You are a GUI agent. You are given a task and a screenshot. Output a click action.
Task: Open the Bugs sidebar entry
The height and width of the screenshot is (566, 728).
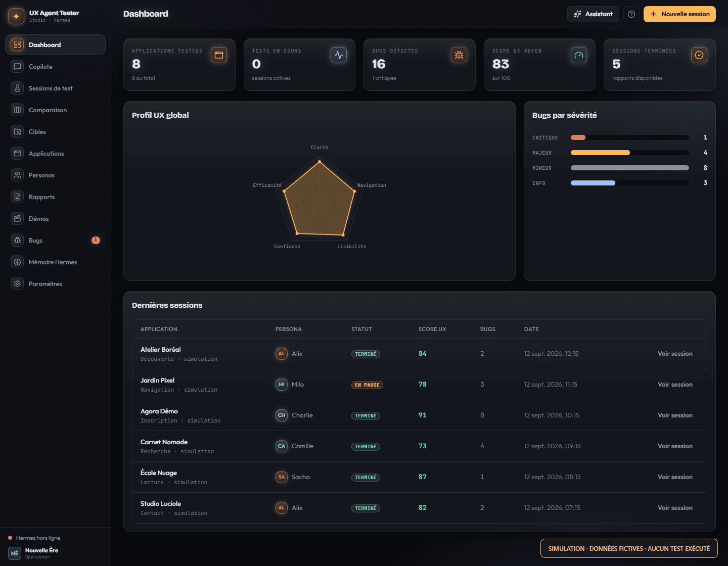[x=55, y=240]
